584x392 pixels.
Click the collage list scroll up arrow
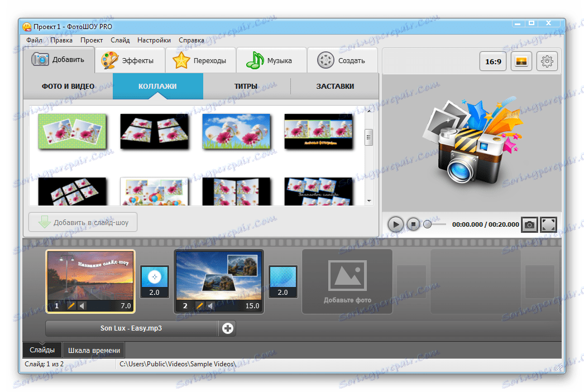tap(368, 111)
